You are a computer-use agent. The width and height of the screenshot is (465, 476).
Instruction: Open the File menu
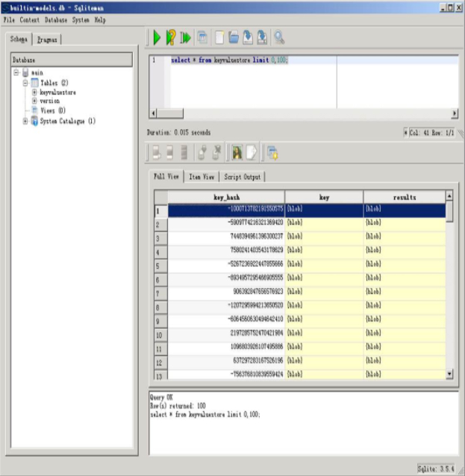coord(9,20)
